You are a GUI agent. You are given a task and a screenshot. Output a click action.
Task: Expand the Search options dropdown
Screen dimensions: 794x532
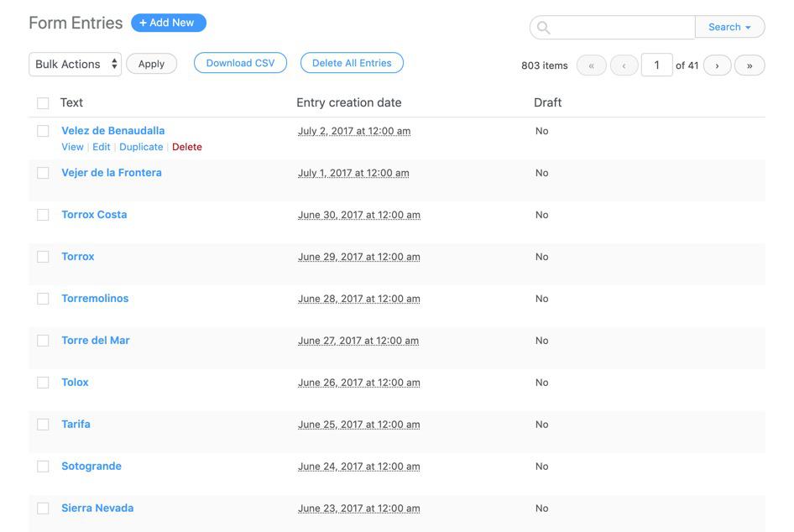pos(729,27)
